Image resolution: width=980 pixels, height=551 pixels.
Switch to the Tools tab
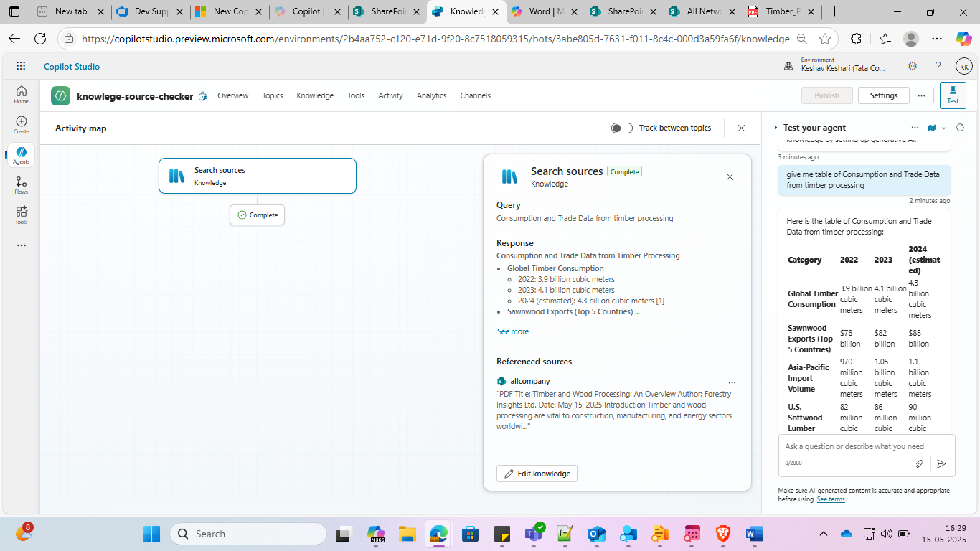356,95
